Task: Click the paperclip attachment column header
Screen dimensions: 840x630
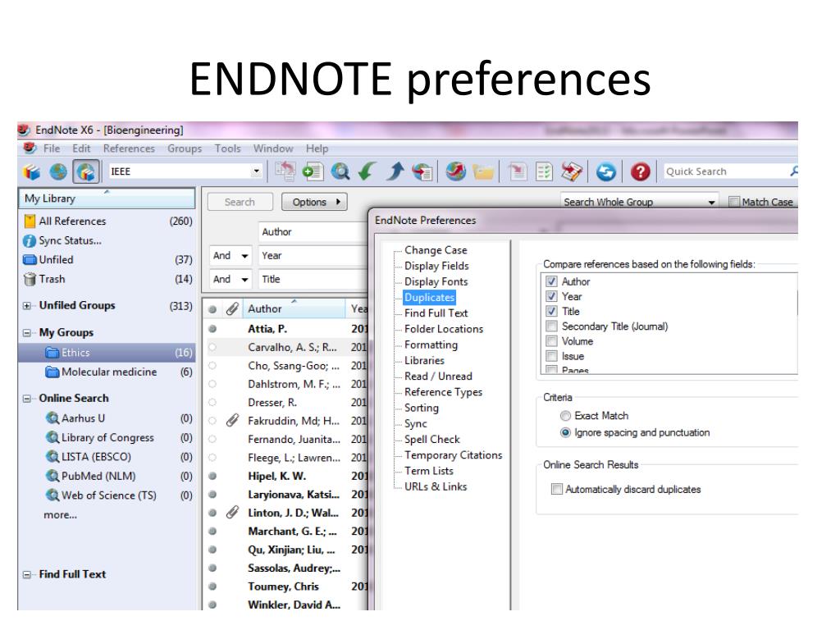Action: coord(232,308)
